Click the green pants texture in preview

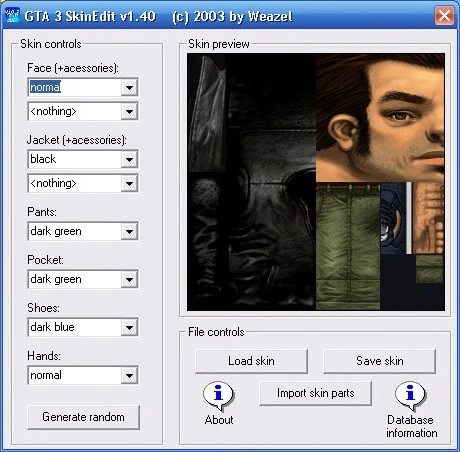(x=348, y=247)
